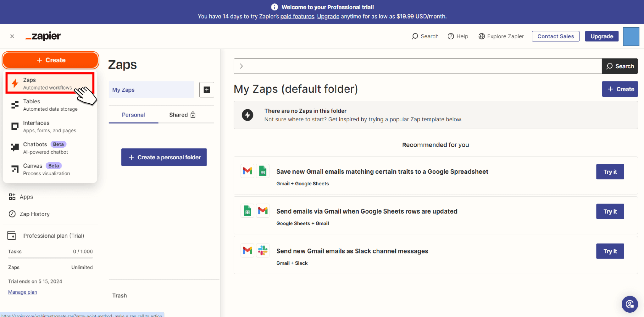Click the blue Create button in My Zaps
The image size is (644, 317).
pos(620,89)
